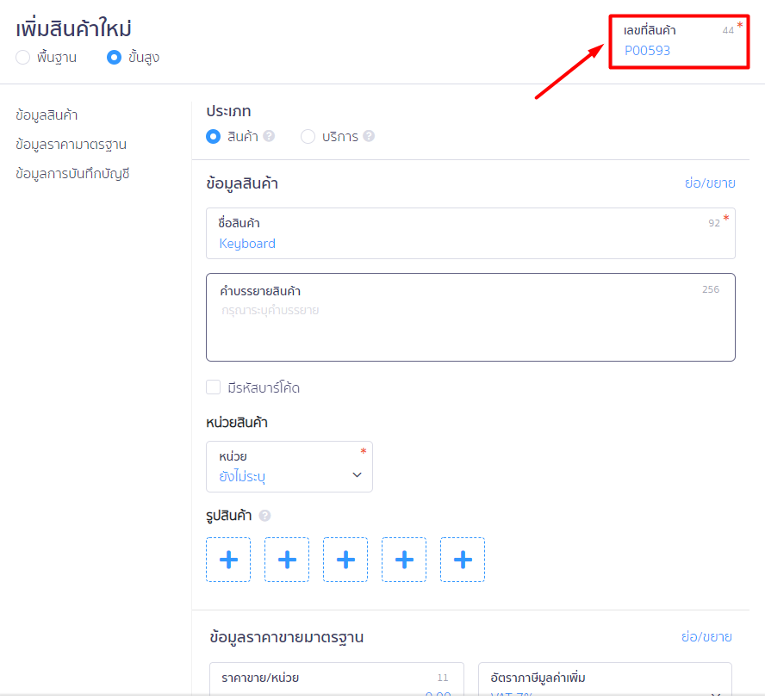
Task: Click the third photo upload plus icon
Action: click(345, 559)
